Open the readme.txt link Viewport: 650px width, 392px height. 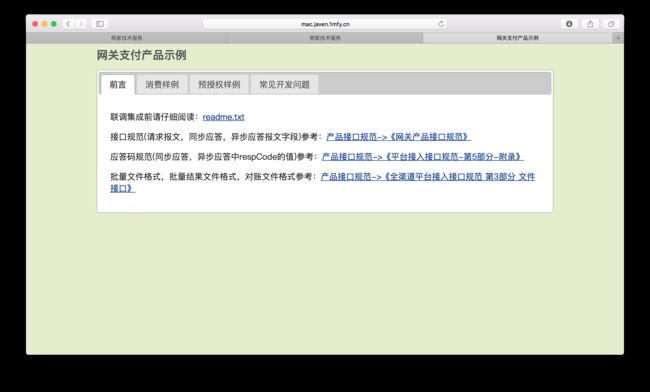pos(223,117)
